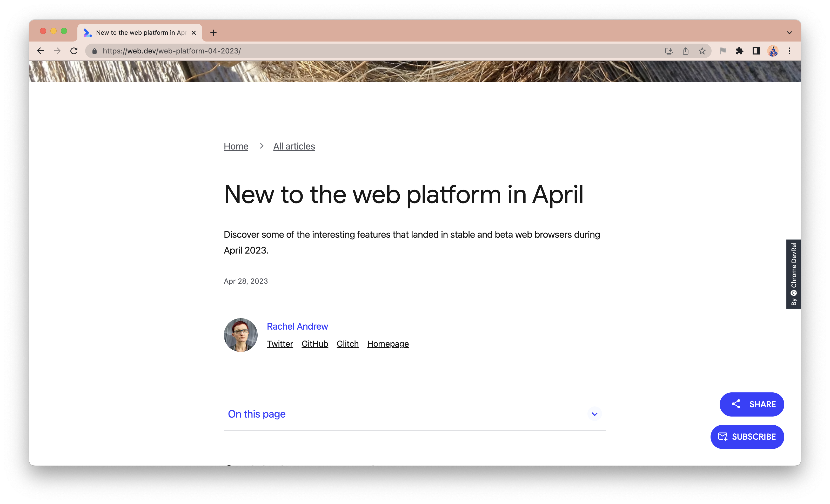Click the flag experiments icon
The width and height of the screenshot is (830, 504).
tap(724, 51)
